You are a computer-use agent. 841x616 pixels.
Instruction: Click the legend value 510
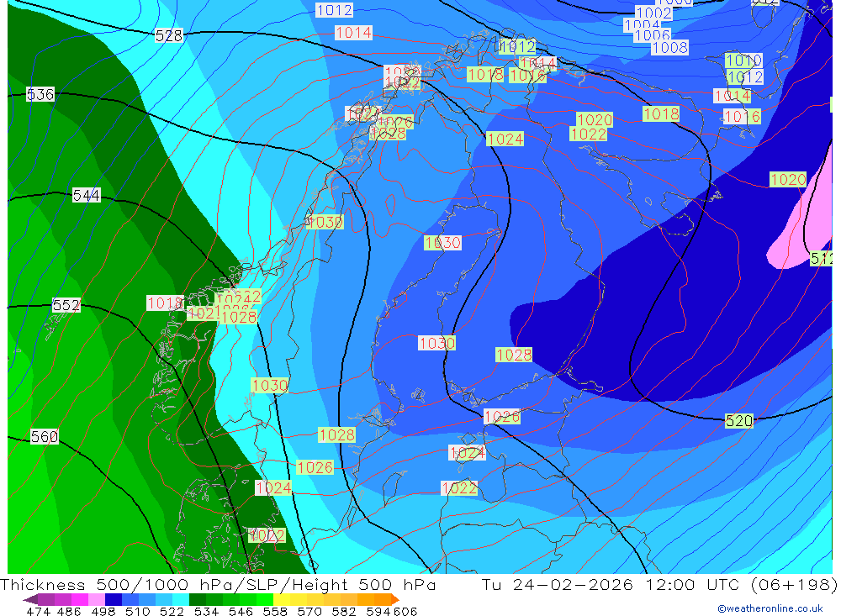(x=138, y=611)
